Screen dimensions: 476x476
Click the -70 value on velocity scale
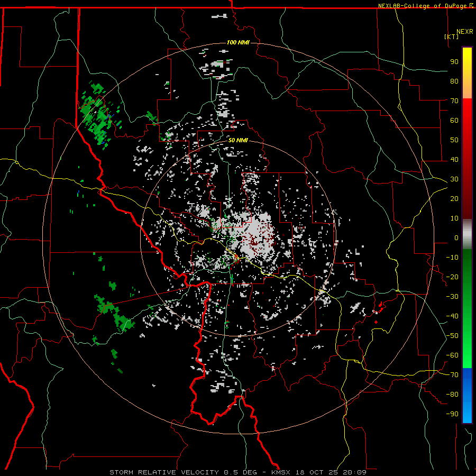[452, 375]
